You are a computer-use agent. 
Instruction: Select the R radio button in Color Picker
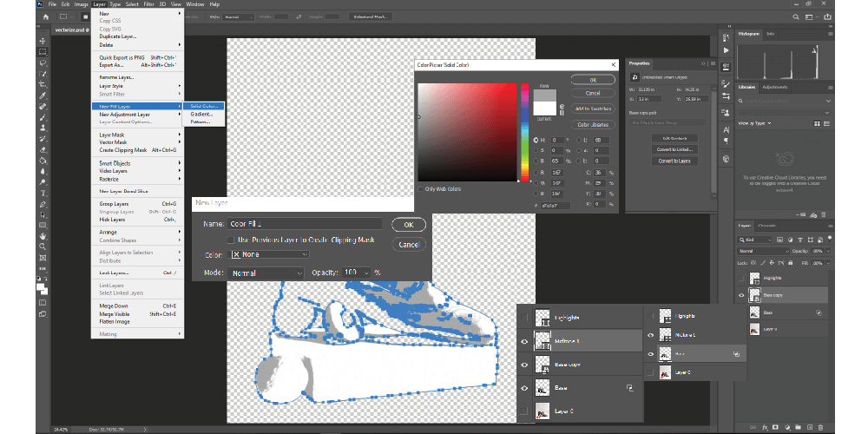(x=536, y=173)
